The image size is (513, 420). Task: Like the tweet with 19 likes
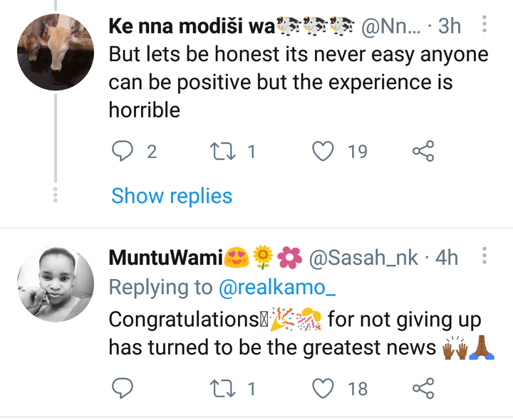323,152
